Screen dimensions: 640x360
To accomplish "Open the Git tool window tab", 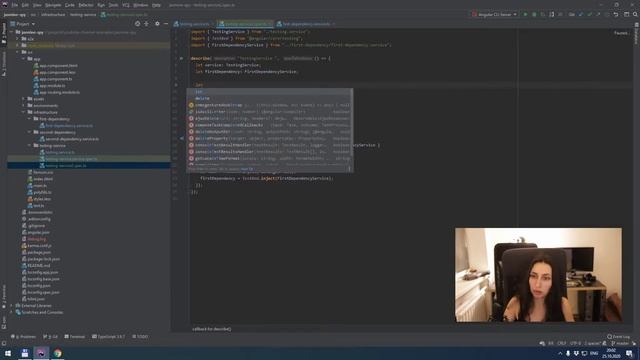I will click(51, 337).
